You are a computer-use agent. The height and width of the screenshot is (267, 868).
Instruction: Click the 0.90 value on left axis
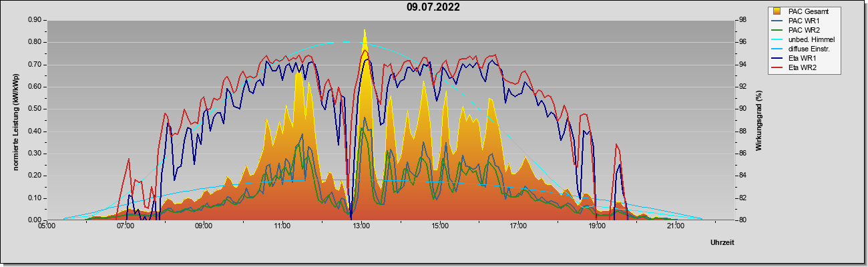click(x=35, y=20)
